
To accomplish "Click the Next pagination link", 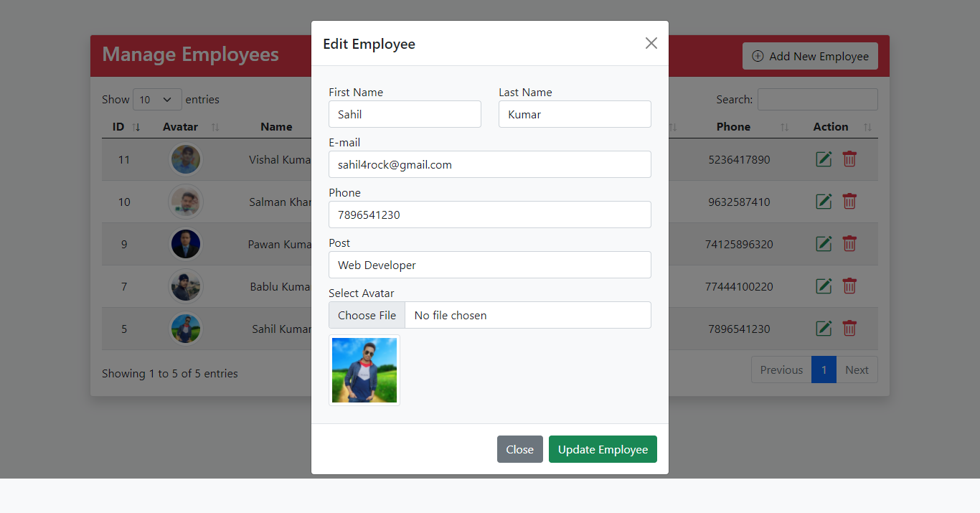I will click(x=857, y=370).
